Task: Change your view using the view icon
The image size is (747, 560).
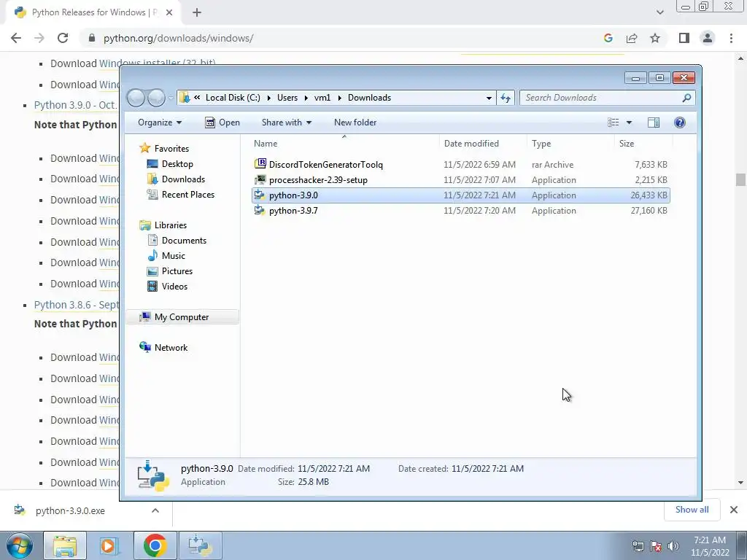Action: (x=613, y=122)
